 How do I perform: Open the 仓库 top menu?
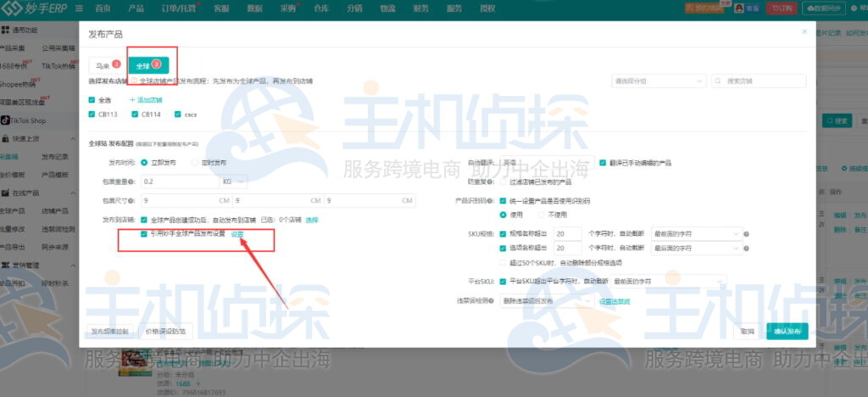321,8
